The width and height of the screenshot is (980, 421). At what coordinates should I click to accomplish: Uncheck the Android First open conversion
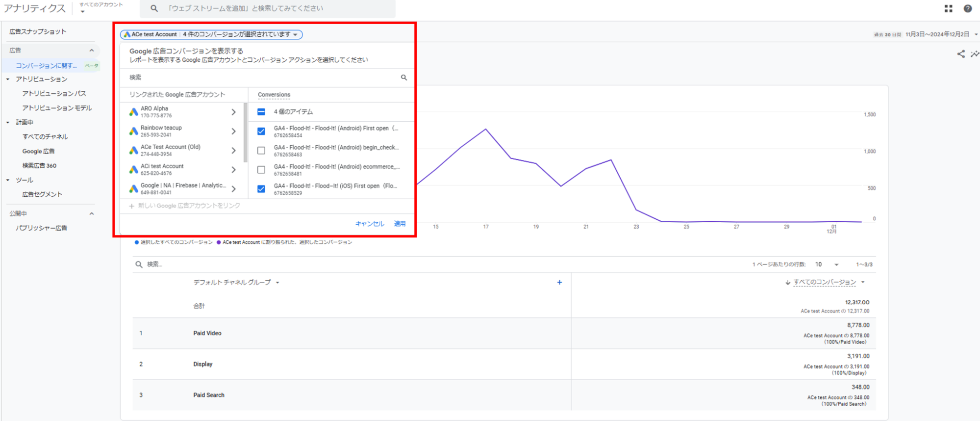click(x=261, y=132)
